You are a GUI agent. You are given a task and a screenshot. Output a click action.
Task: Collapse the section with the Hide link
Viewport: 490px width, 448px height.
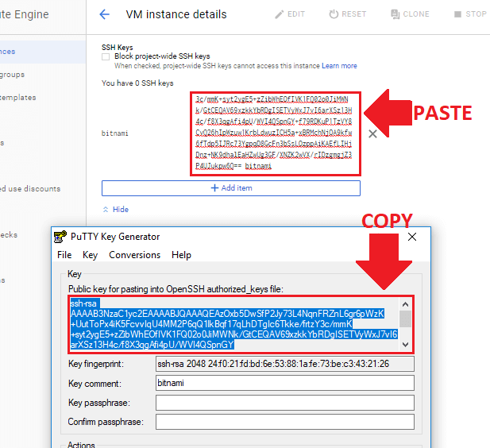click(116, 210)
